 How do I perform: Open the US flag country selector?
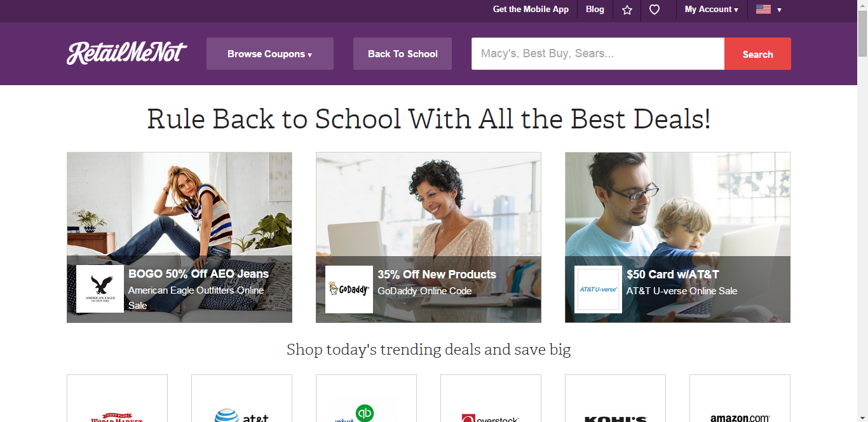point(768,10)
